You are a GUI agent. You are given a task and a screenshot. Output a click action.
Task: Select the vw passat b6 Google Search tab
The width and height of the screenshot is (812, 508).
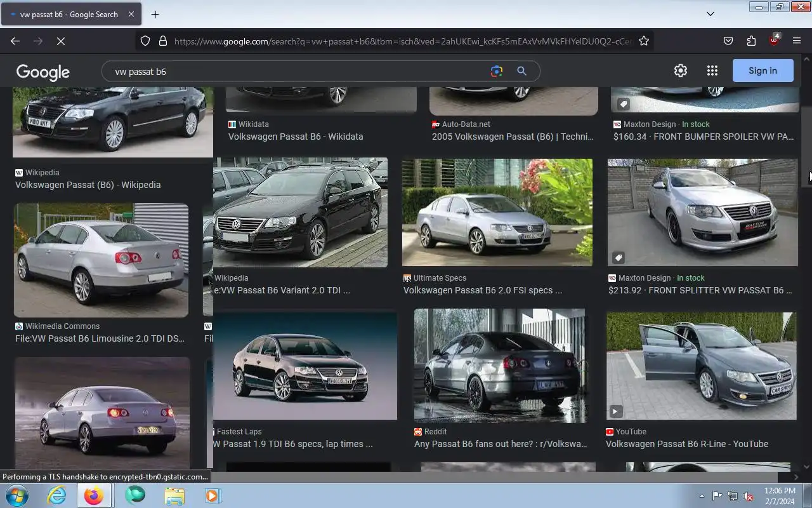(71, 14)
